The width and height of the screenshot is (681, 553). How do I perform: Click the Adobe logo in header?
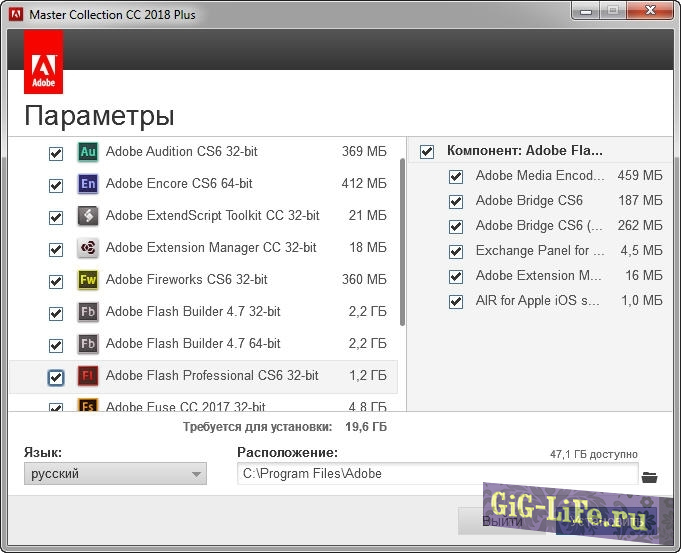pyautogui.click(x=43, y=61)
